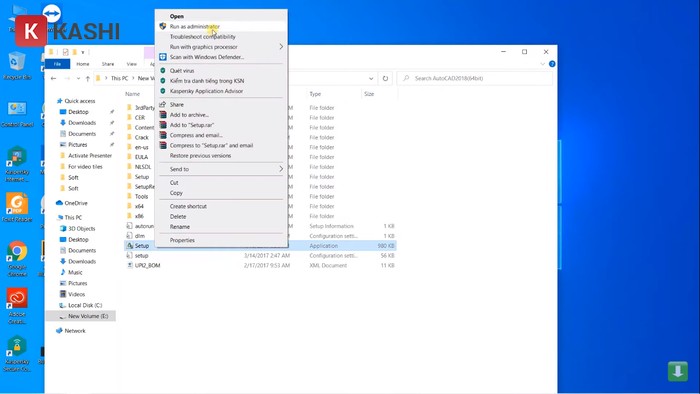Open Foxit Reader desktop icon
This screenshot has height=394, width=700.
(x=17, y=207)
